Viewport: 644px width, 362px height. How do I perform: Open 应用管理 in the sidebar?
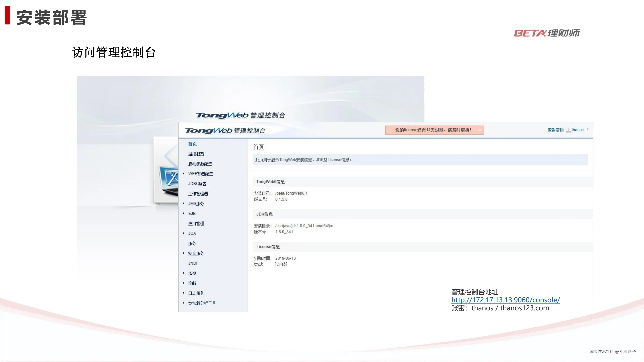tap(196, 224)
